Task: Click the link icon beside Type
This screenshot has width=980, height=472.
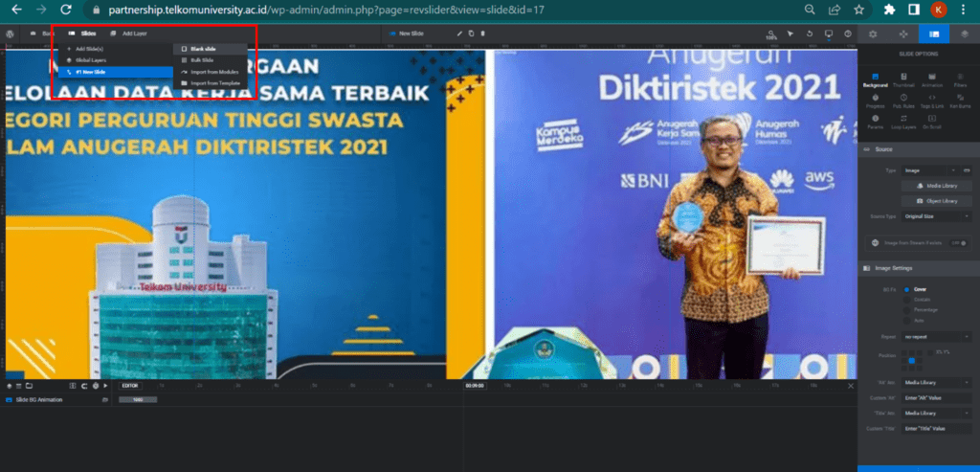Action: (967, 170)
